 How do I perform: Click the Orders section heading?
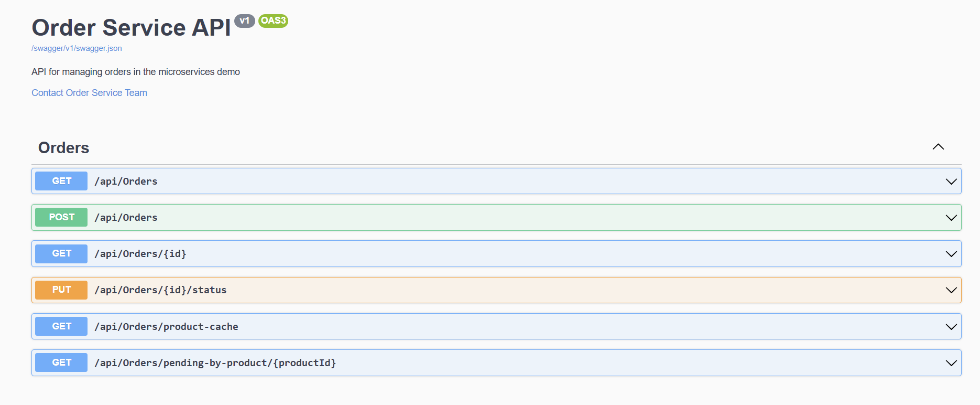[x=64, y=148]
